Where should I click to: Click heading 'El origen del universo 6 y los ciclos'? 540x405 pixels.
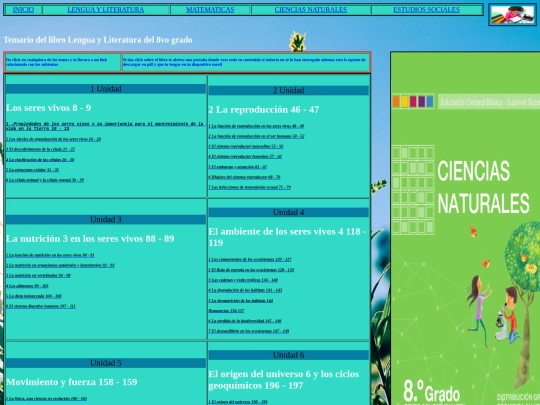point(284,380)
